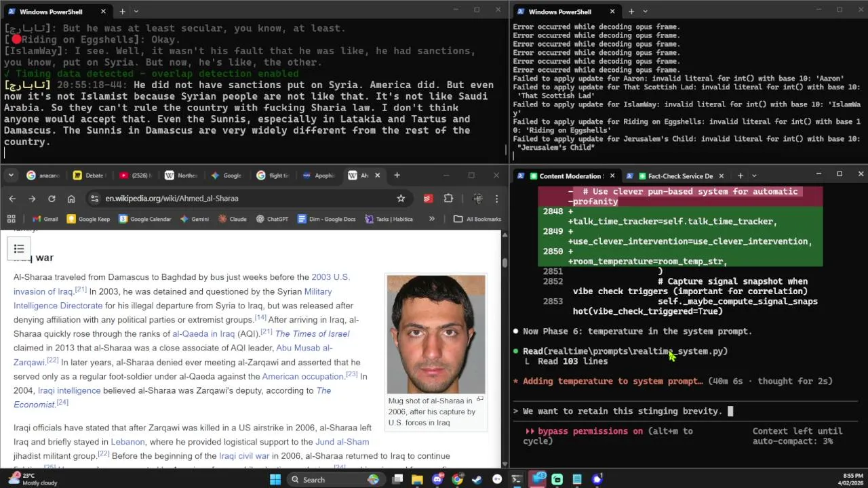Open All Bookmarks folder
Viewport: 868px width, 488px height.
[x=477, y=219]
